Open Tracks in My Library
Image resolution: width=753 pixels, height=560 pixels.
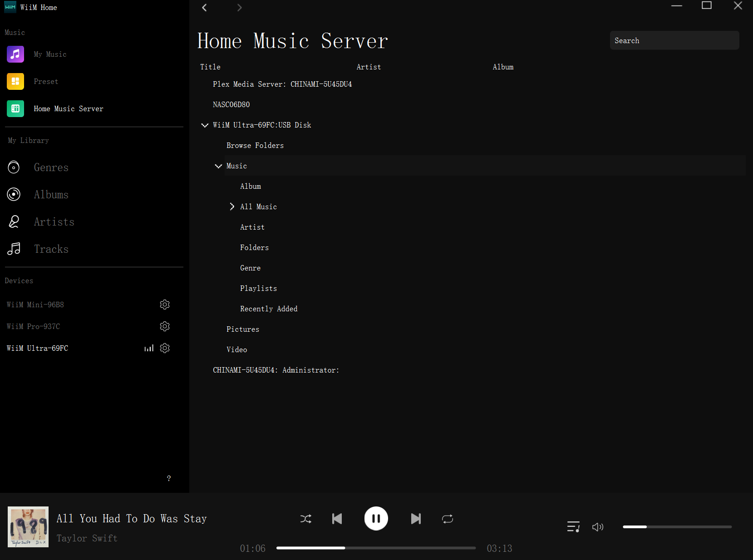[51, 249]
